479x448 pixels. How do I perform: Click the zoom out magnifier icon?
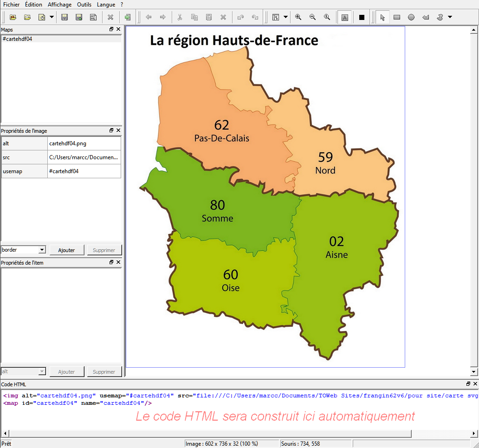(312, 17)
